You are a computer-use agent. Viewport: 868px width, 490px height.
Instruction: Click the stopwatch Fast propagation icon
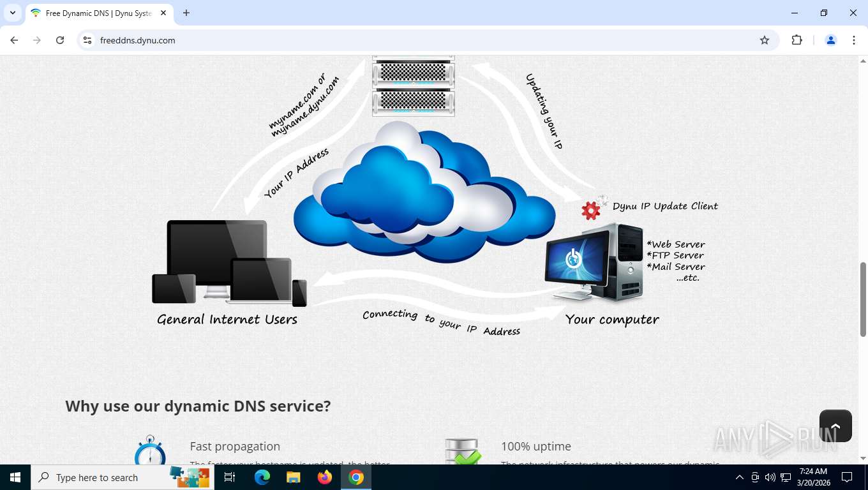pyautogui.click(x=150, y=450)
